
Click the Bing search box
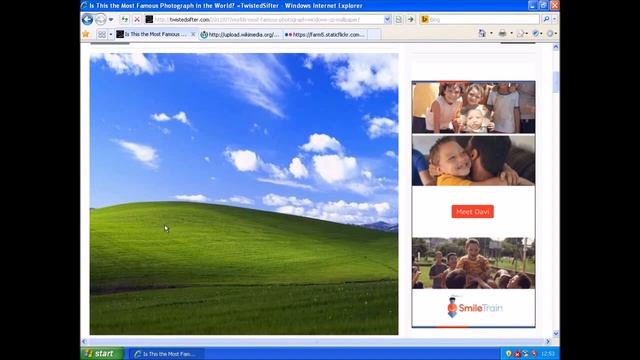[480, 19]
